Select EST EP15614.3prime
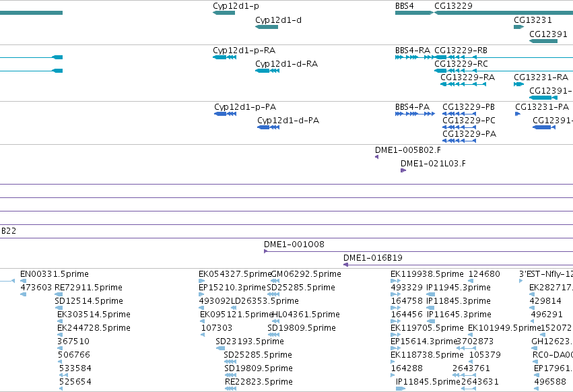Screen dimensions: 573x392 tap(424, 342)
